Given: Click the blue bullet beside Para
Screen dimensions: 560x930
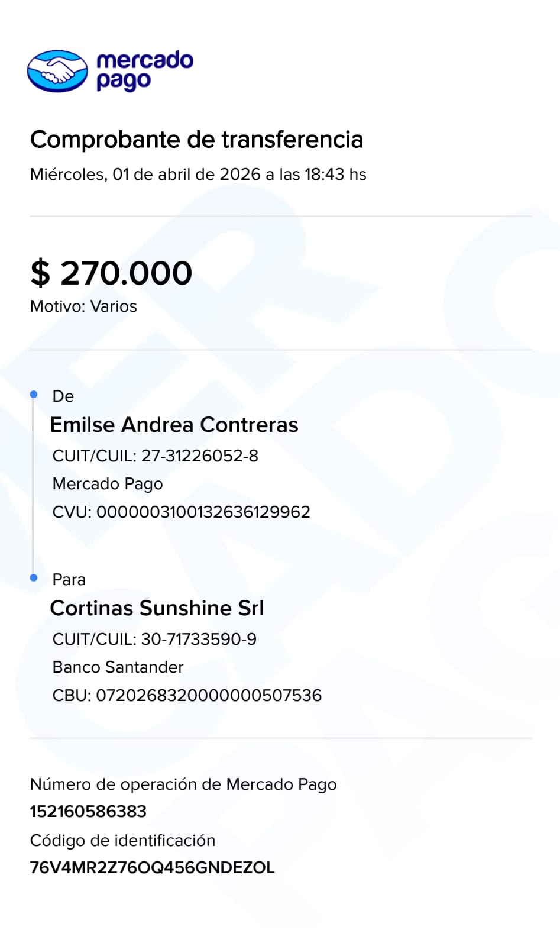Looking at the screenshot, I should [x=34, y=577].
